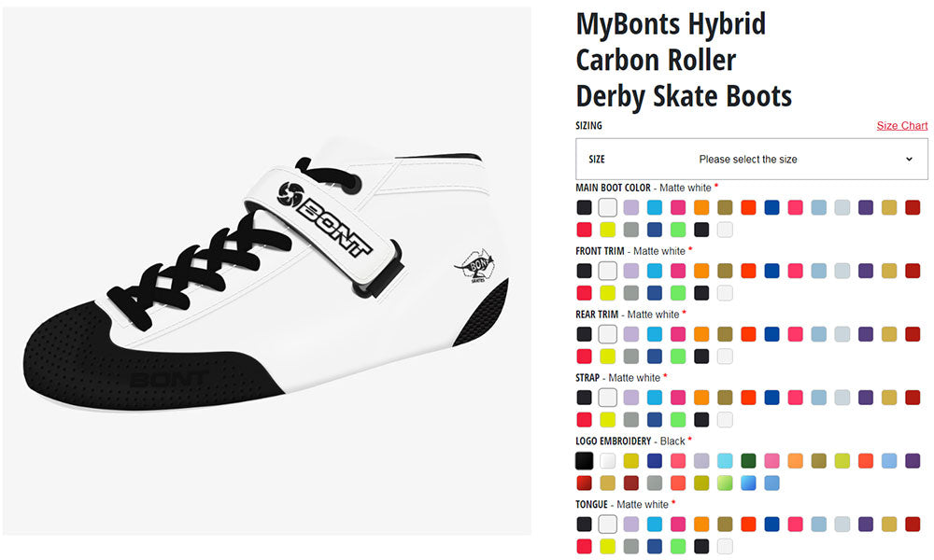Choose purple for the Strap
The image size is (934, 560).
[865, 398]
